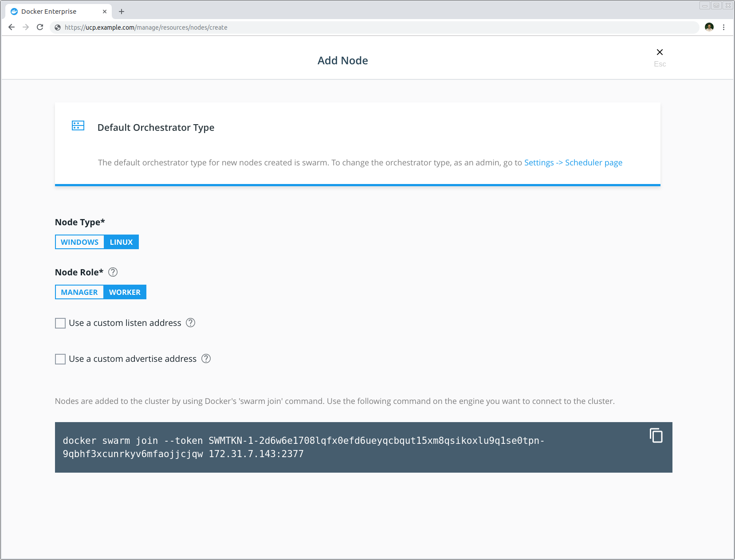This screenshot has height=560, width=735.
Task: Enable 'Use a custom advertise address'
Action: (x=60, y=359)
